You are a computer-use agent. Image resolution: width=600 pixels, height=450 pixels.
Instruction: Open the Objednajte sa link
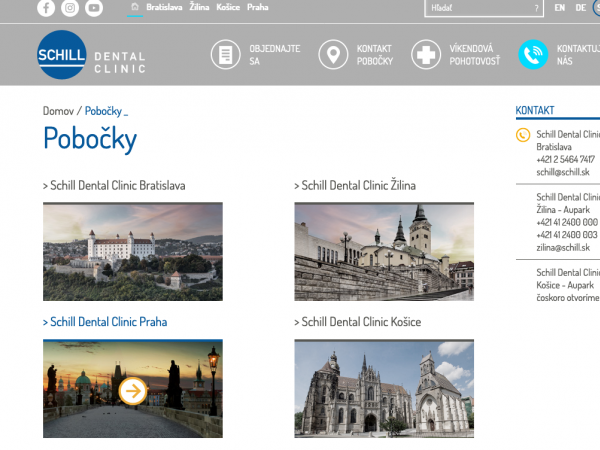point(275,55)
